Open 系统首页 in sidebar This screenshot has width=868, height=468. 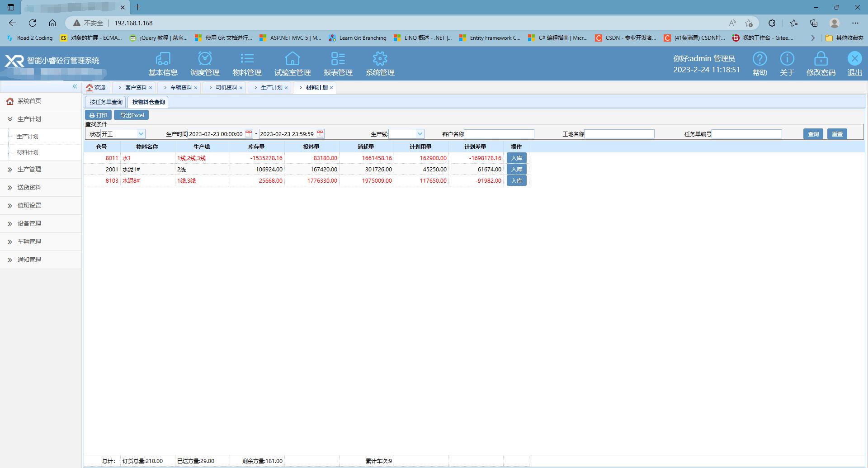pyautogui.click(x=41, y=101)
